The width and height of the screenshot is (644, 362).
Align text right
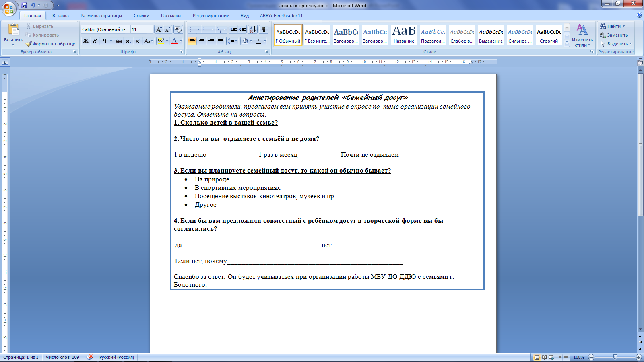point(211,41)
